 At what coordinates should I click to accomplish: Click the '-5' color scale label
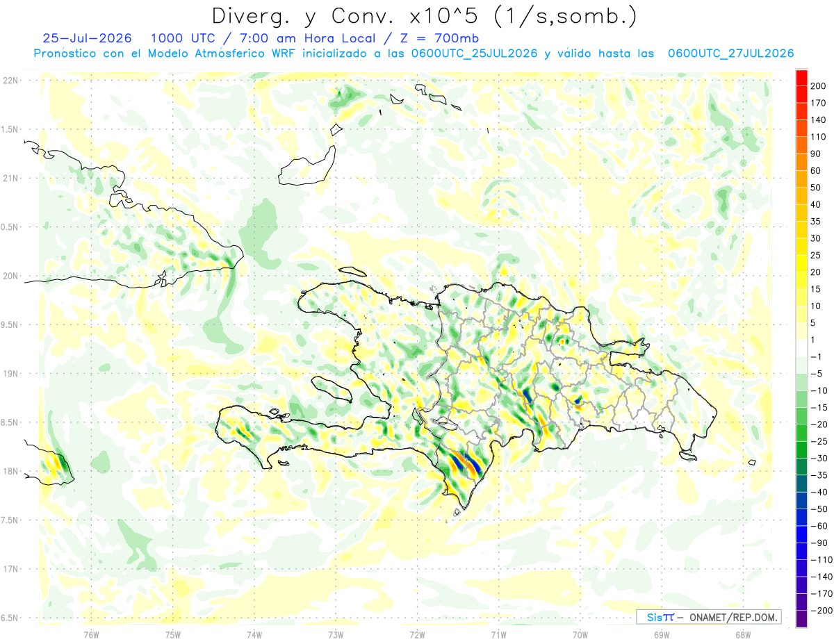click(x=817, y=374)
